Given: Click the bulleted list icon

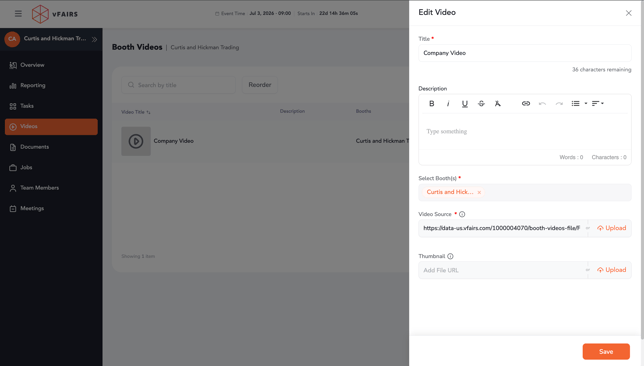Looking at the screenshot, I should [x=575, y=104].
